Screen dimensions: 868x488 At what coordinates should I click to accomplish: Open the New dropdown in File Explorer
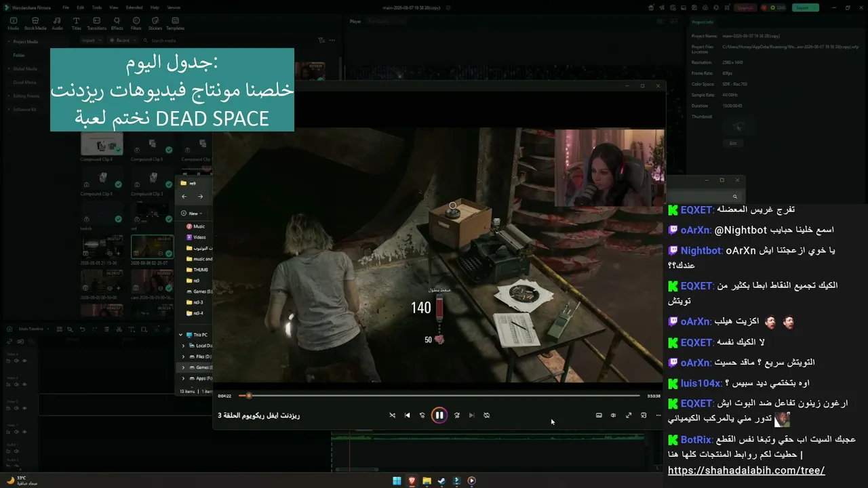[x=192, y=213]
